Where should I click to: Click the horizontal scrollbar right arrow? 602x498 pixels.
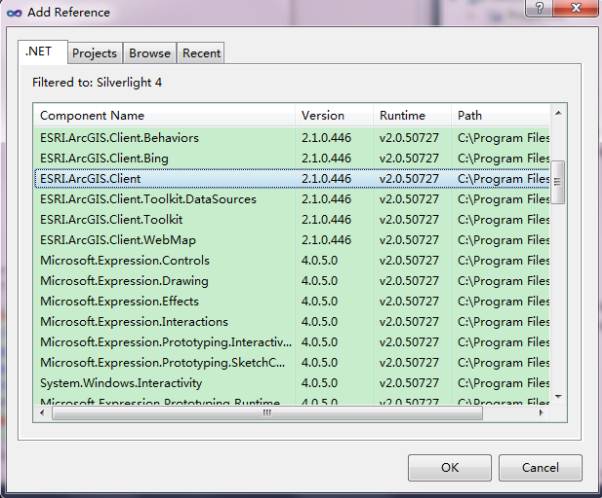[x=541, y=413]
